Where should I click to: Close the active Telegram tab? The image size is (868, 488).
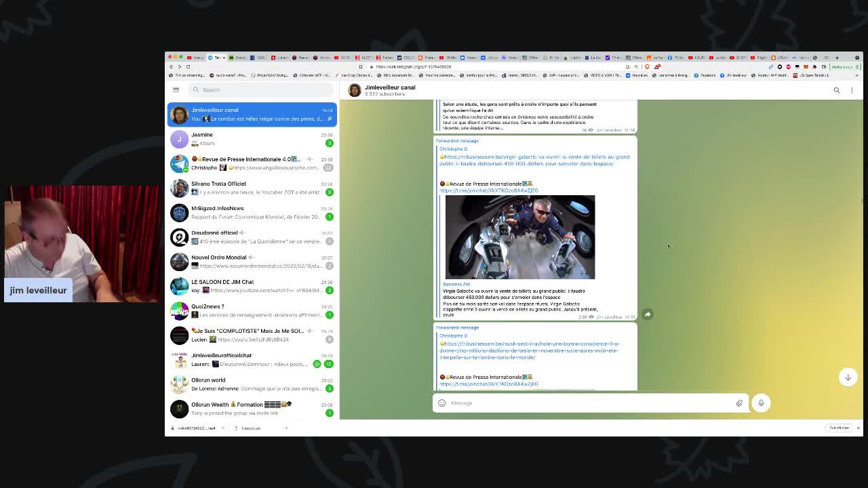pyautogui.click(x=224, y=58)
